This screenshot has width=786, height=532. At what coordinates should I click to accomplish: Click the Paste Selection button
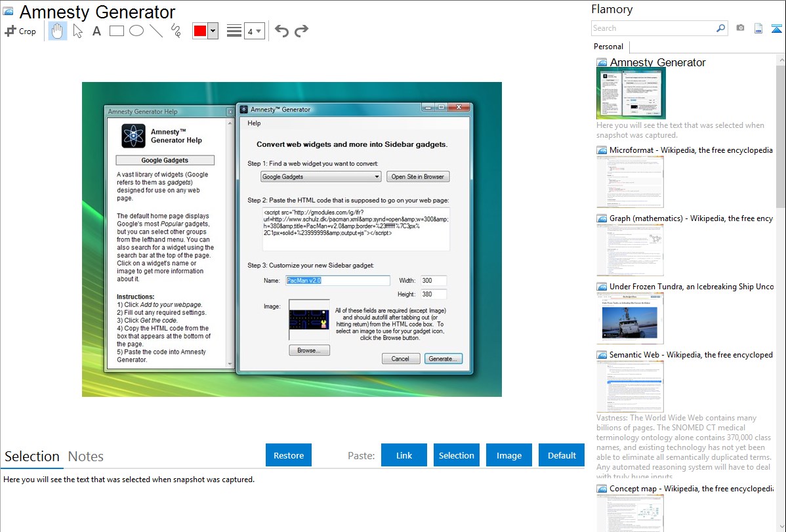click(456, 455)
